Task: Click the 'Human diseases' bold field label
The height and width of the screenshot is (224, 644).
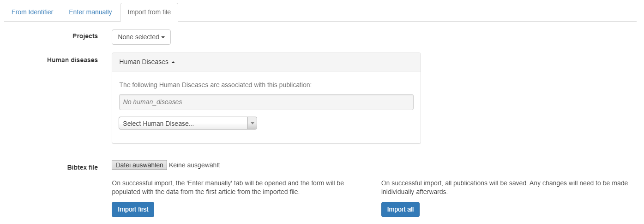Action: click(x=72, y=60)
